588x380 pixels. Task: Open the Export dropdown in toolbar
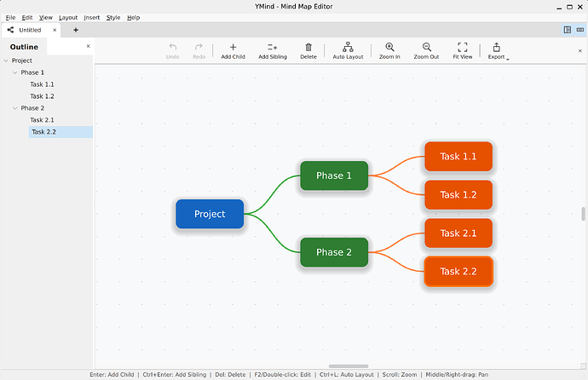(x=497, y=51)
